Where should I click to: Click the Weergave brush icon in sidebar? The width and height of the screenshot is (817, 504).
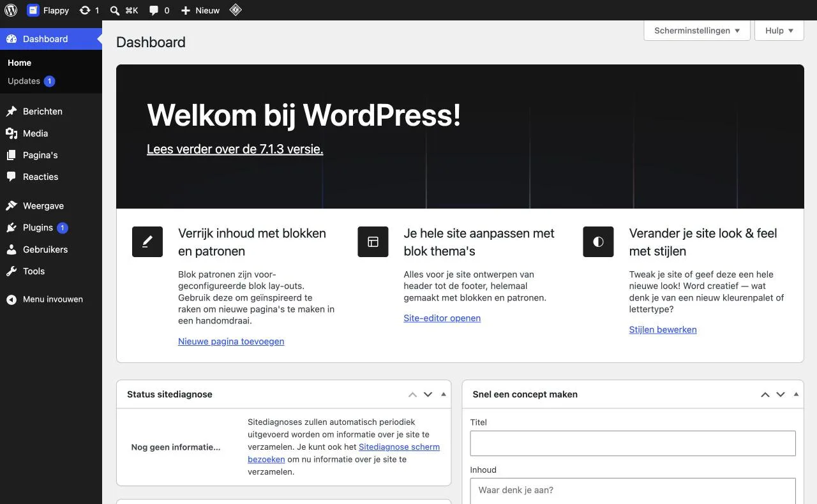coord(11,206)
